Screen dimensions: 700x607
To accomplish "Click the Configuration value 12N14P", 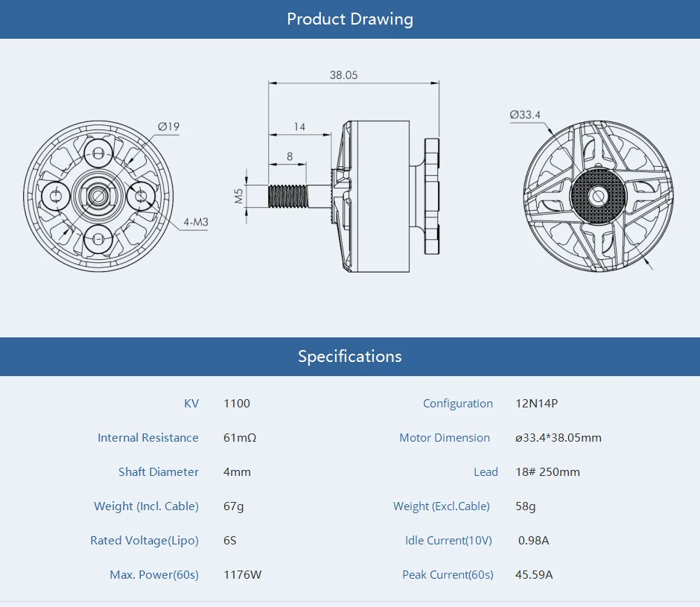I will pyautogui.click(x=537, y=404).
